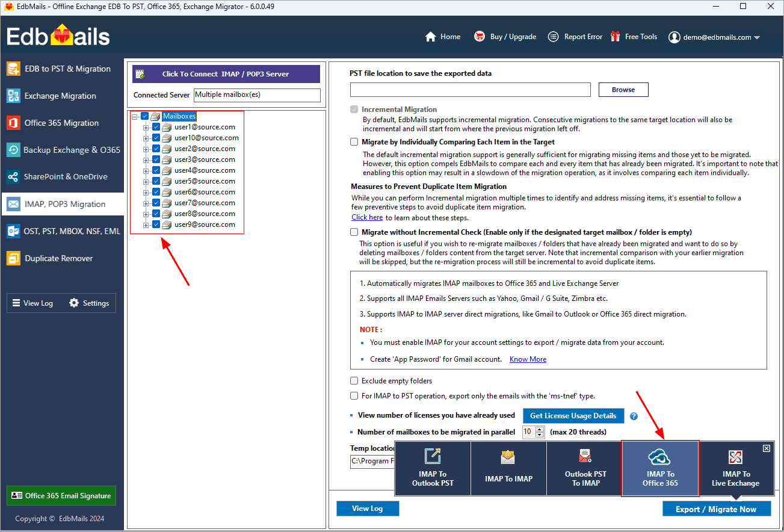Click the Backup Exchange & O365 sidebar icon

click(x=13, y=150)
